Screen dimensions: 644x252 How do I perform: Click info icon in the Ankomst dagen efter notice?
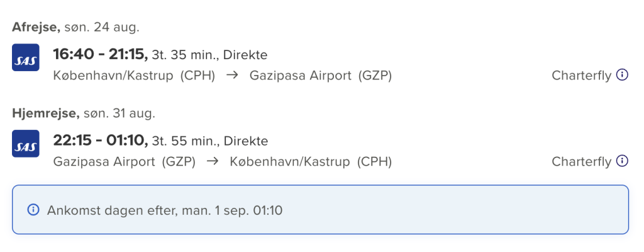click(x=33, y=210)
